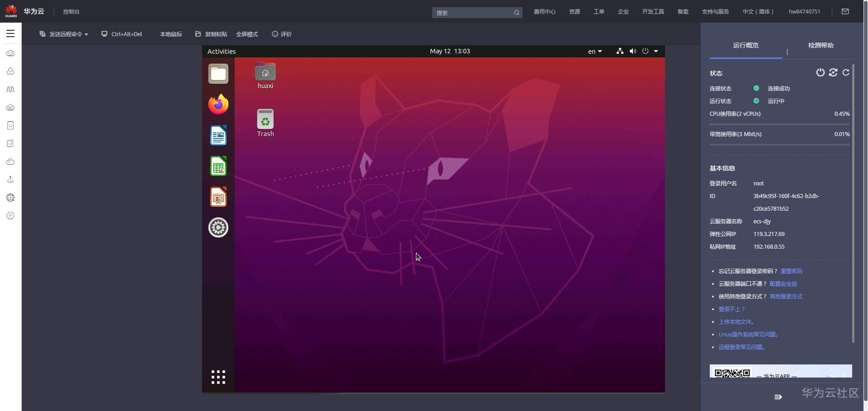
Task: Click the volume speaker icon in the Ubuntu top bar
Action: click(633, 51)
